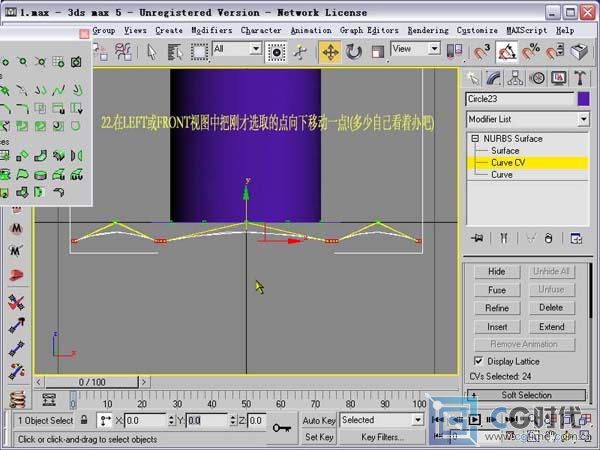Open the Display command panel tab

559,78
